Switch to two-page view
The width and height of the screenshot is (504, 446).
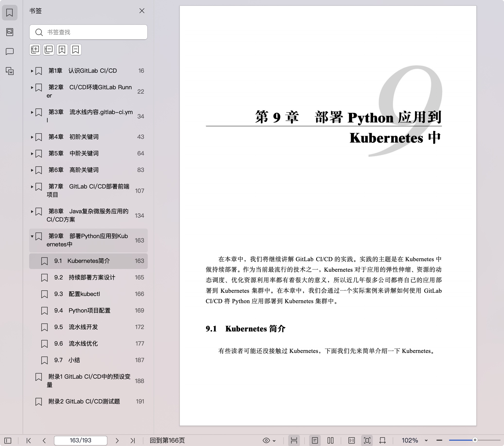(x=330, y=441)
